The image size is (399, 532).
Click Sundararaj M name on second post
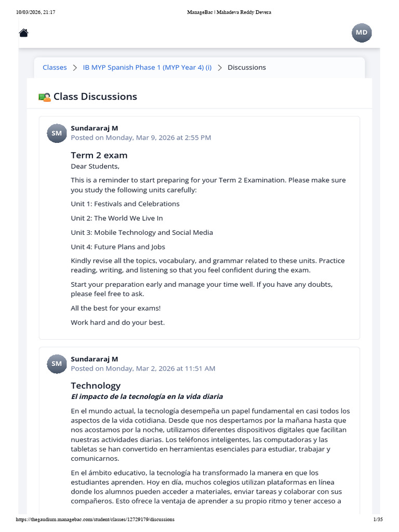point(95,359)
